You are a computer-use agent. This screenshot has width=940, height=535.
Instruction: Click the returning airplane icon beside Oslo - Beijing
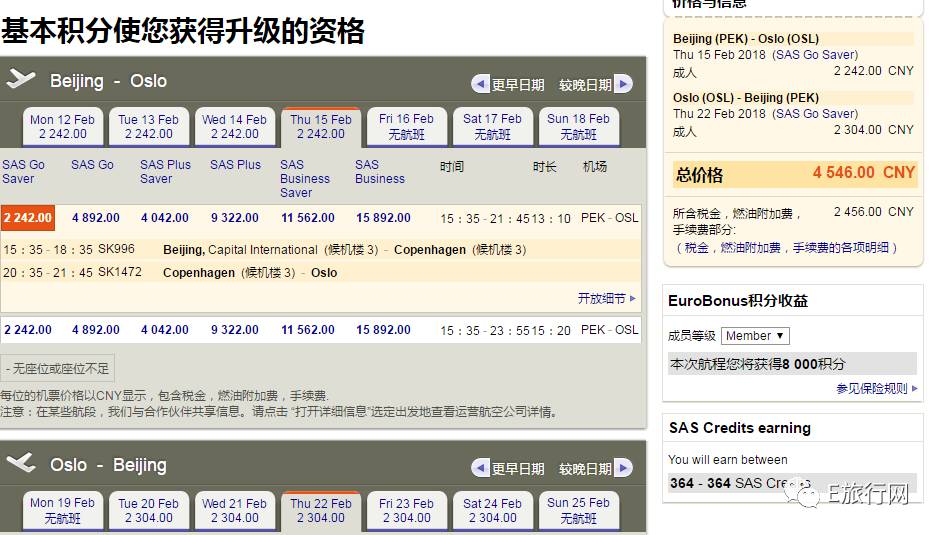20,462
